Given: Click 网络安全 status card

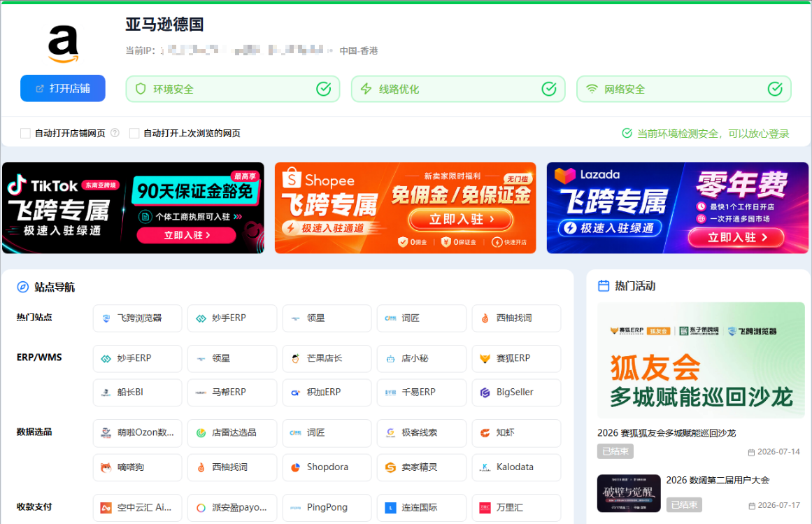Looking at the screenshot, I should [x=683, y=89].
